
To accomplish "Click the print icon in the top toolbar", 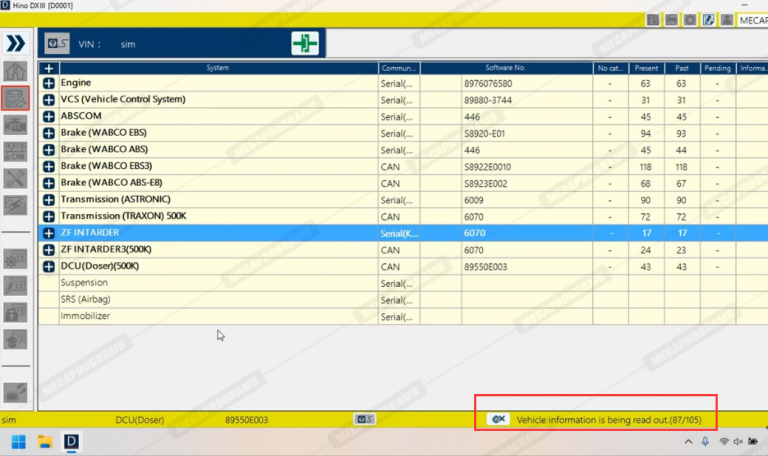I will (x=672, y=20).
